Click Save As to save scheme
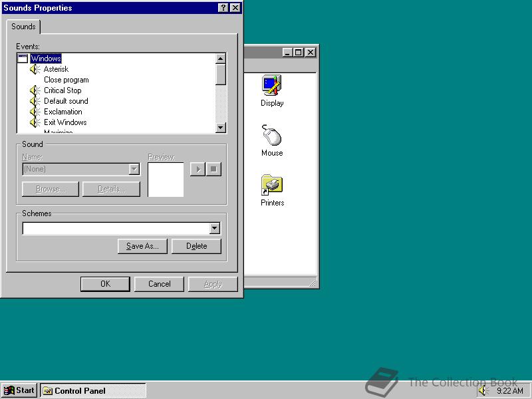The image size is (532, 399). [142, 246]
